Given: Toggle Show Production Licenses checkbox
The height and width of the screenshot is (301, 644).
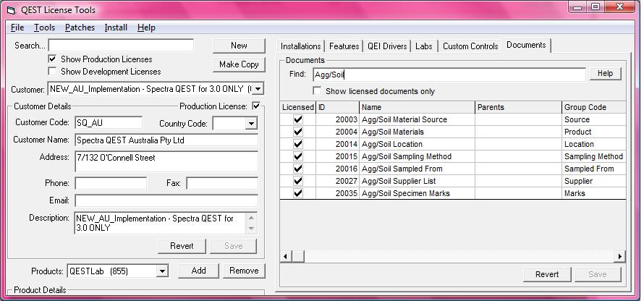Looking at the screenshot, I should (x=52, y=59).
